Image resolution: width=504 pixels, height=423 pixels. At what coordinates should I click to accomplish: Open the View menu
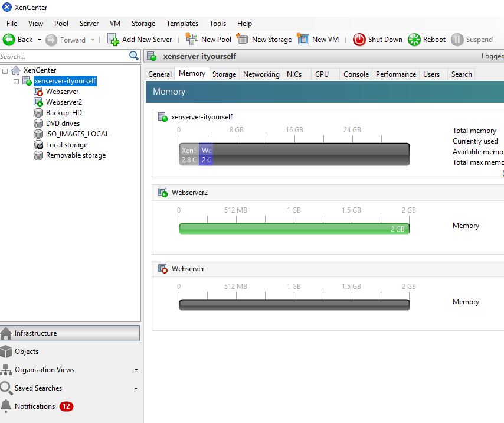pyautogui.click(x=35, y=24)
